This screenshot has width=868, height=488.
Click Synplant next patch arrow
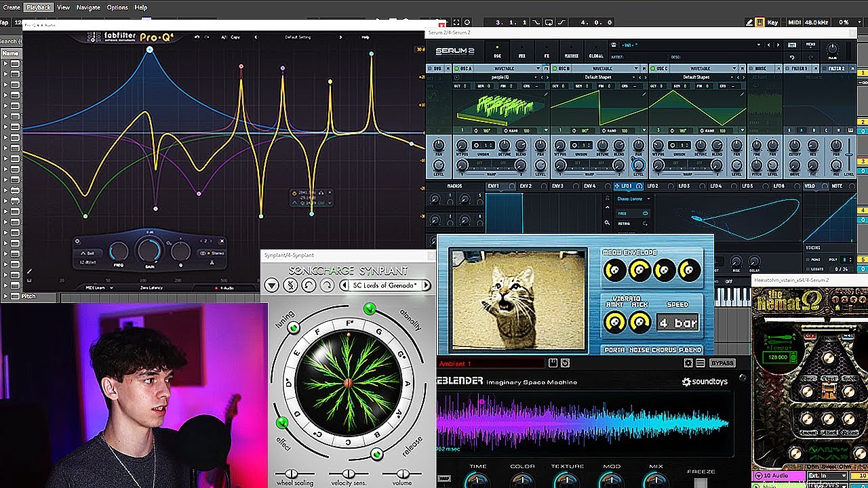pyautogui.click(x=426, y=285)
